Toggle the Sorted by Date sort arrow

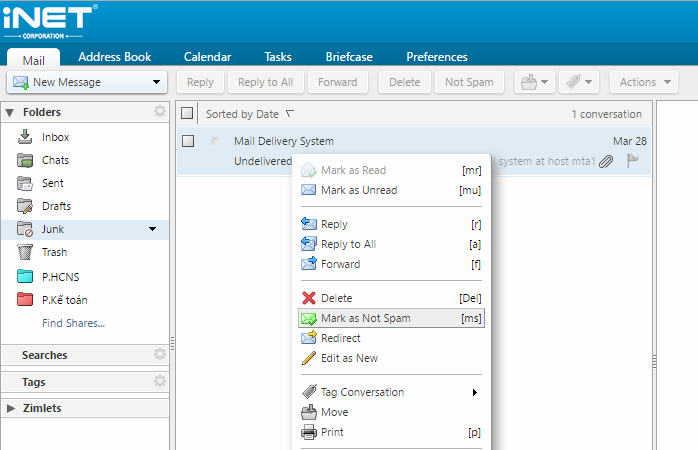[x=290, y=114]
